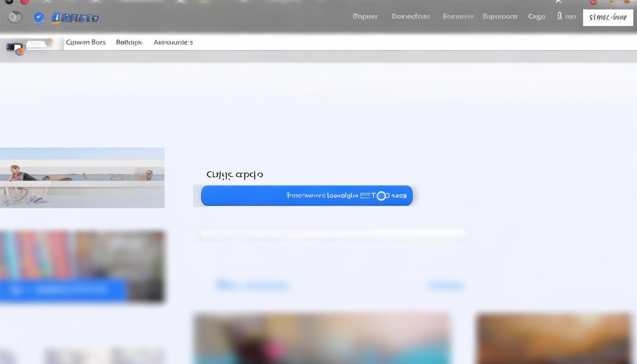Click the blue button overlaying the colorful left image
Screen dimensions: 637x364
tap(63, 290)
